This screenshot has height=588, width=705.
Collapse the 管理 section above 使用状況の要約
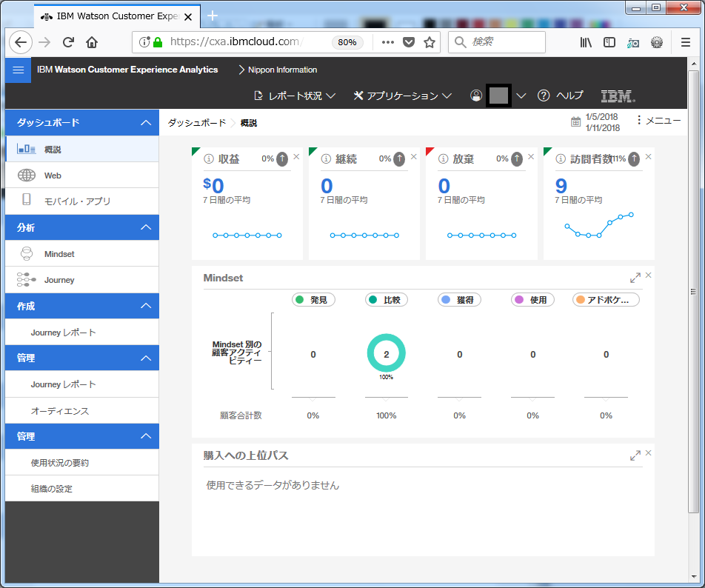(x=146, y=436)
